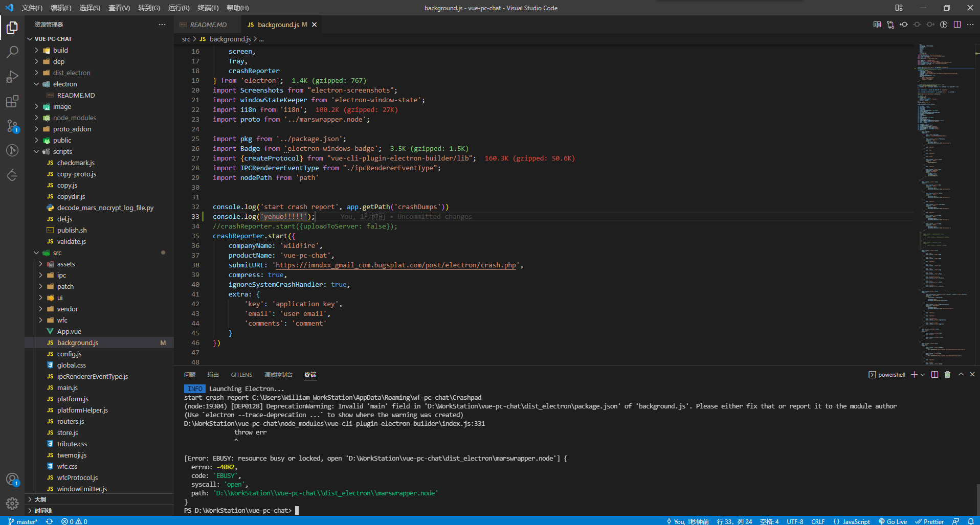This screenshot has width=980, height=525.
Task: Start Go Live server from the status bar
Action: coord(893,521)
